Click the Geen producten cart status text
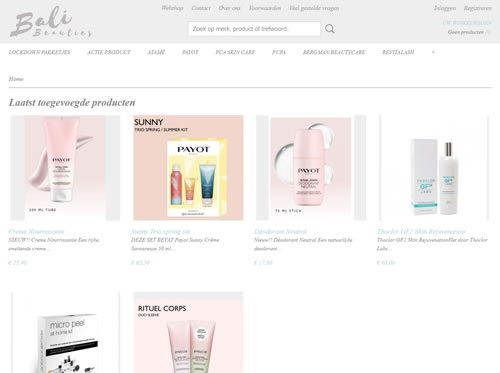 [466, 32]
